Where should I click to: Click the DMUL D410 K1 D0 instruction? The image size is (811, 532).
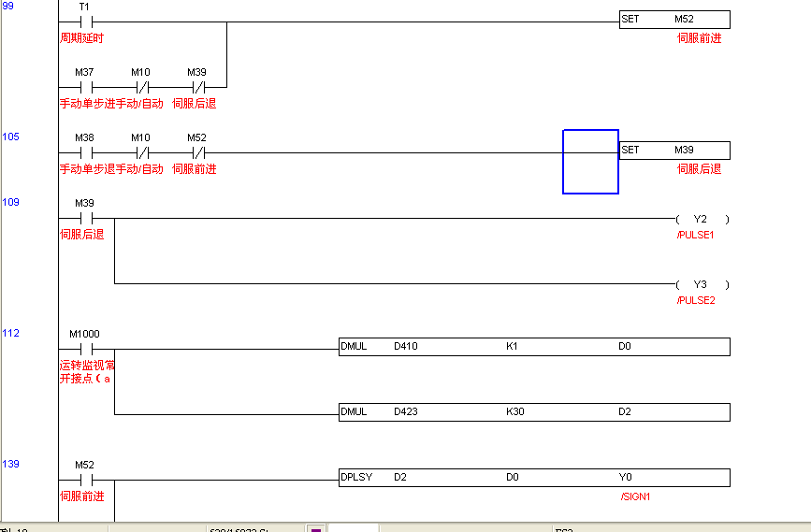tap(533, 347)
